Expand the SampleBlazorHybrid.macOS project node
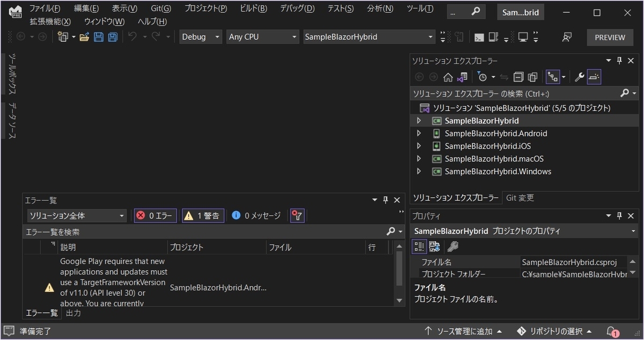Viewport: 644px width, 340px height. (x=419, y=159)
